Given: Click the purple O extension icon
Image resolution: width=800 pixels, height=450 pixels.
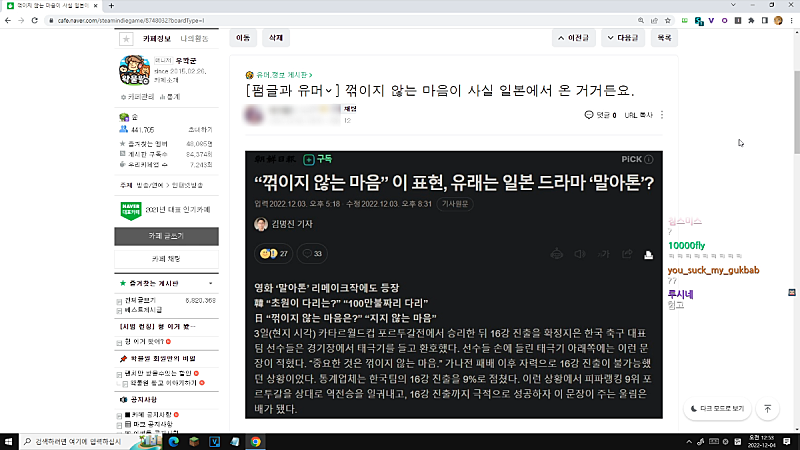Looking at the screenshot, I should (x=724, y=20).
